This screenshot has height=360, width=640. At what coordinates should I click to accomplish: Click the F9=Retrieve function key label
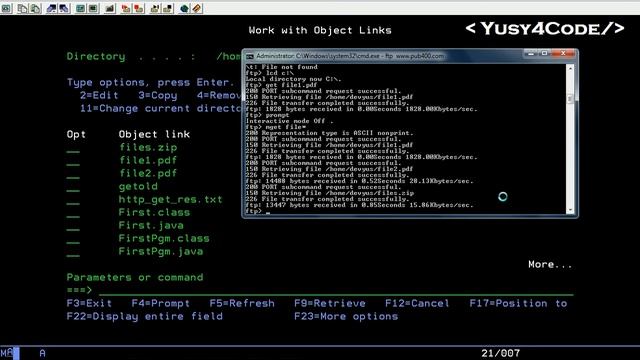[x=330, y=303]
